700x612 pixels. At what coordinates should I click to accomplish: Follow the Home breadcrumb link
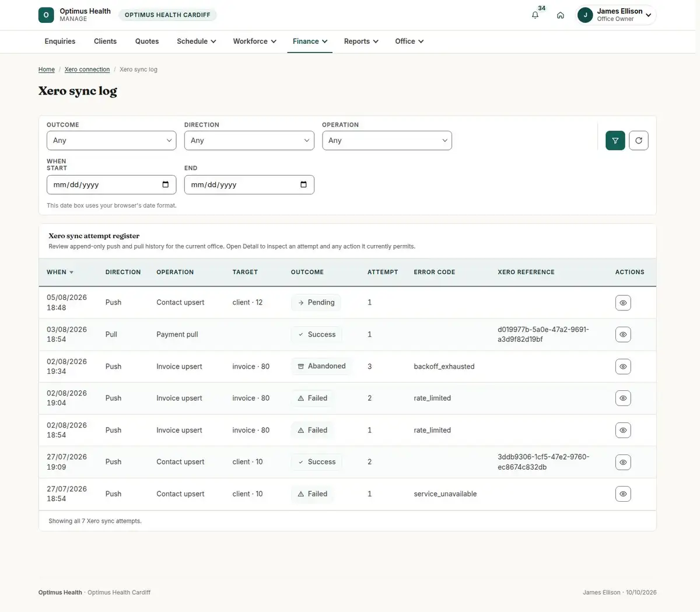[x=47, y=69]
